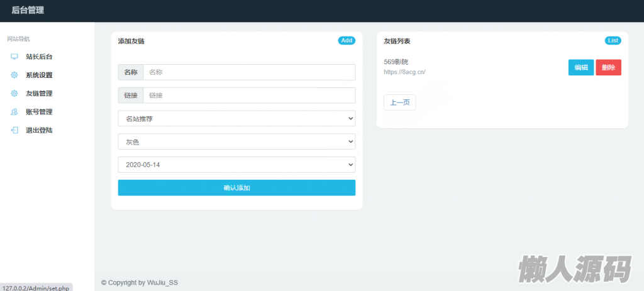Viewport: 644px width, 291px height.
Task: Click the logout icon beside 退出登陆
Action: [x=14, y=130]
